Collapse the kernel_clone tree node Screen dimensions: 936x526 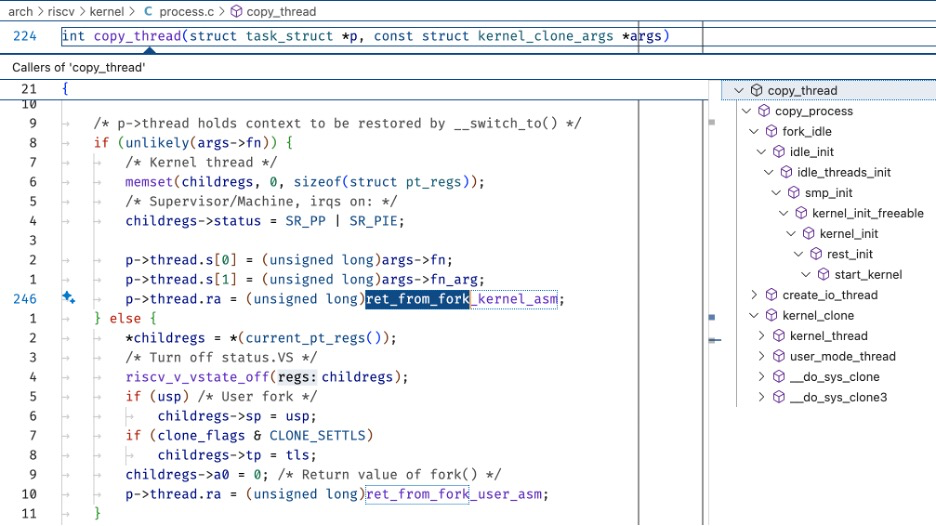[x=755, y=315]
